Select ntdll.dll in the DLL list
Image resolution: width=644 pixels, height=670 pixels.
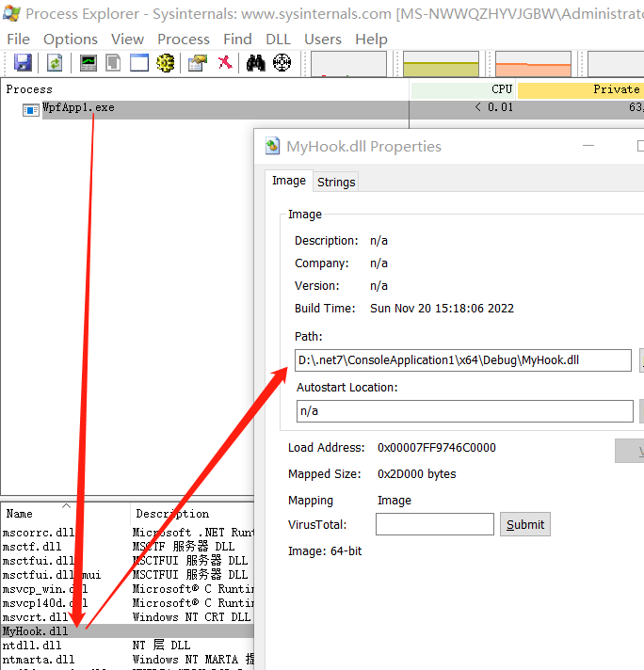(x=127, y=646)
